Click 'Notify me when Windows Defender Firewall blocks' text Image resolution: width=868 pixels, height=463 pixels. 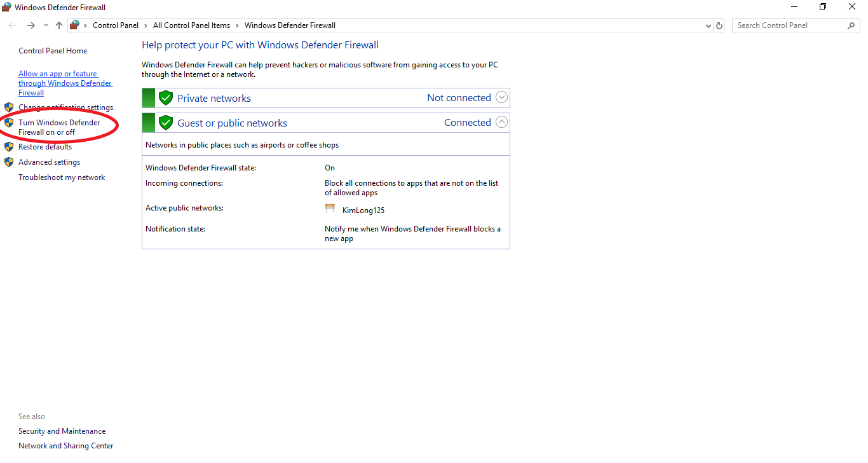[412, 233]
